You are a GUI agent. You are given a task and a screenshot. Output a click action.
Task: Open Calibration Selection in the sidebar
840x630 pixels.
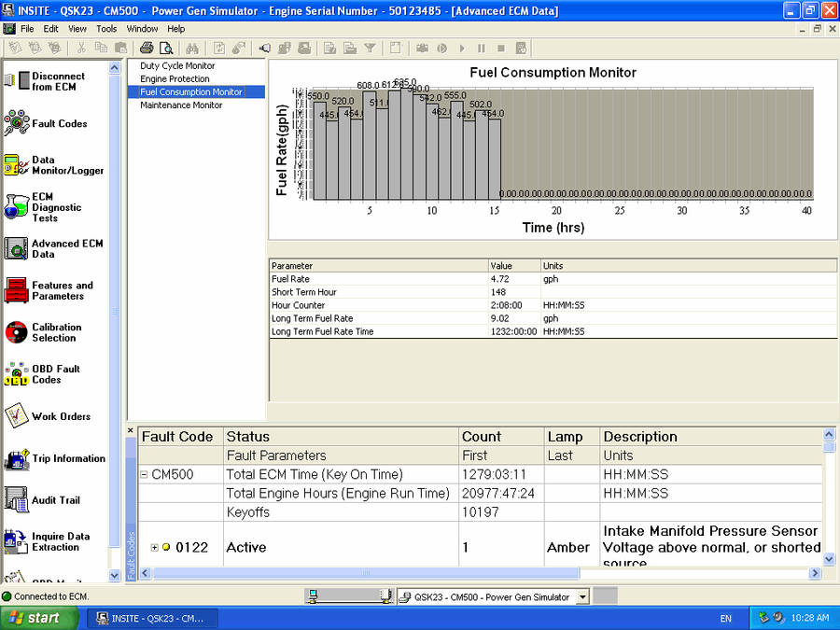click(x=17, y=332)
